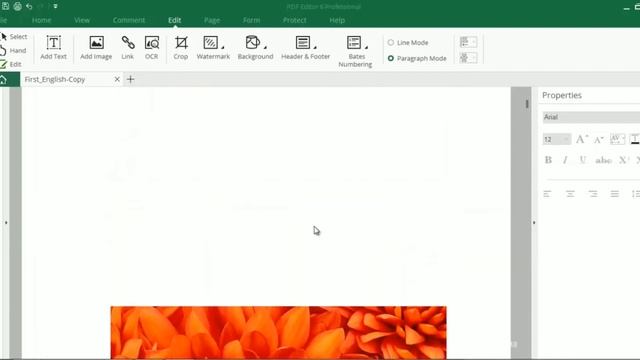Expand the Header & Footer dropdown arrow

click(x=315, y=47)
